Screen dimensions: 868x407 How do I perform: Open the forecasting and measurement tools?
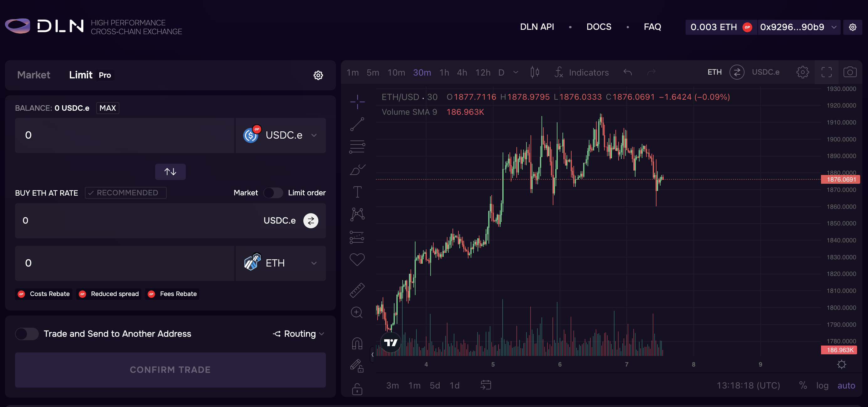pos(357,237)
